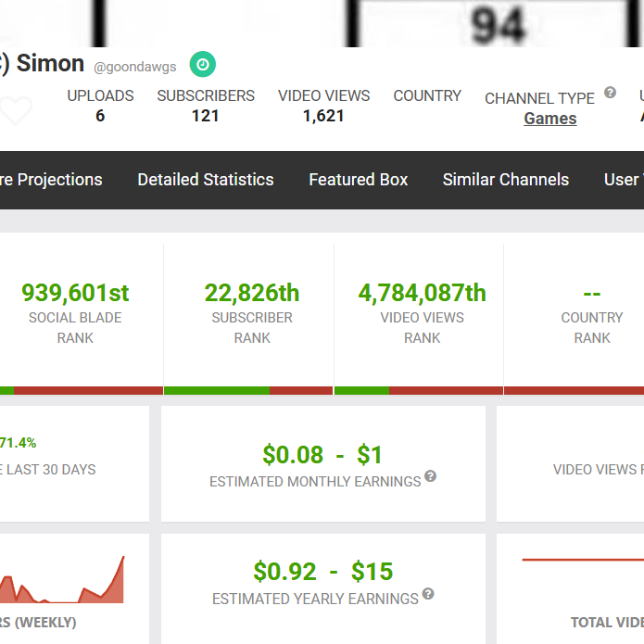The height and width of the screenshot is (644, 644).
Task: Click help icon next to Channel Type
Action: point(610,93)
